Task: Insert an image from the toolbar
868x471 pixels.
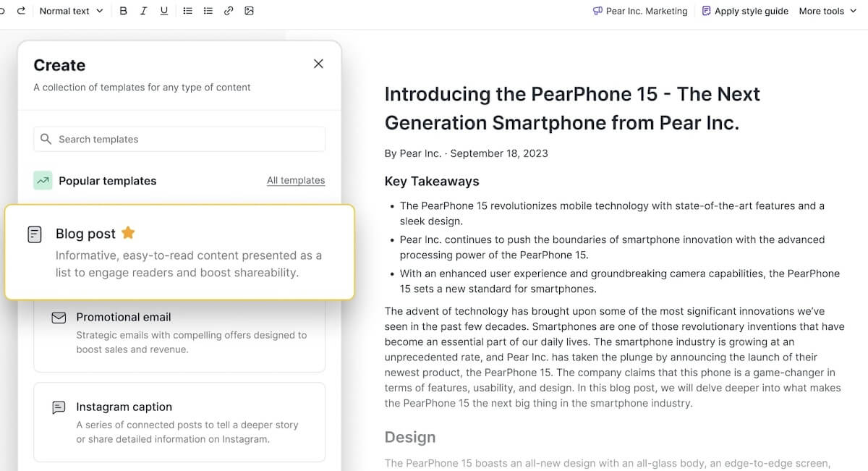Action: (x=249, y=11)
